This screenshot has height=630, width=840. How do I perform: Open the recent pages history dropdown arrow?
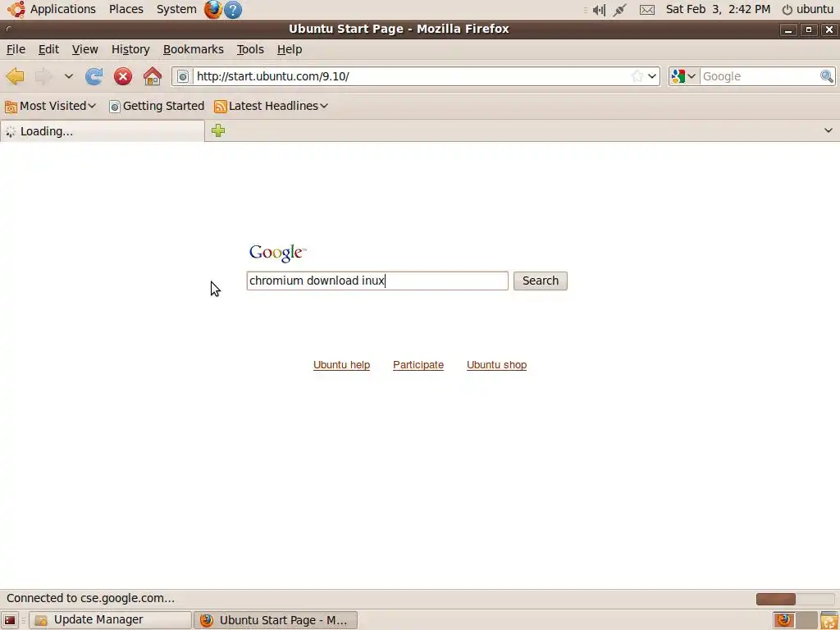point(69,76)
